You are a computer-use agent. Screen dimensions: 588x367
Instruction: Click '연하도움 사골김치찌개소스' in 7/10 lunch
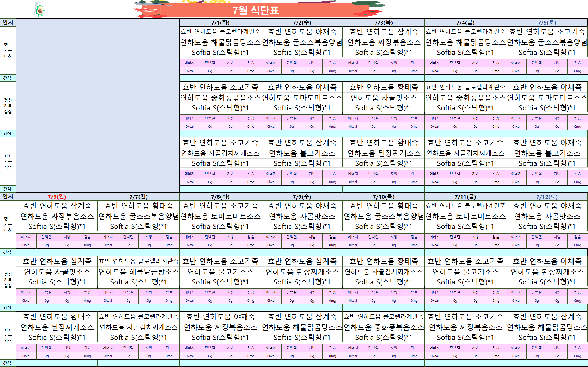[x=384, y=272]
